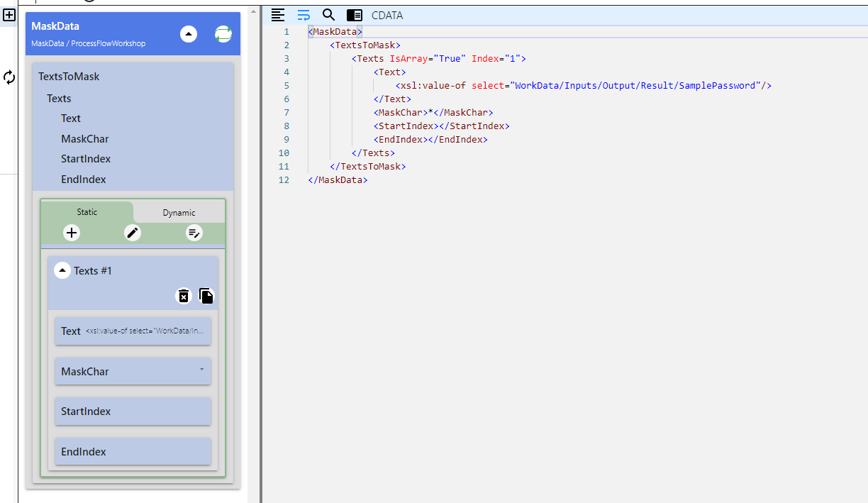
Task: Click the edit-list icon under Dynamic tab
Action: click(194, 233)
